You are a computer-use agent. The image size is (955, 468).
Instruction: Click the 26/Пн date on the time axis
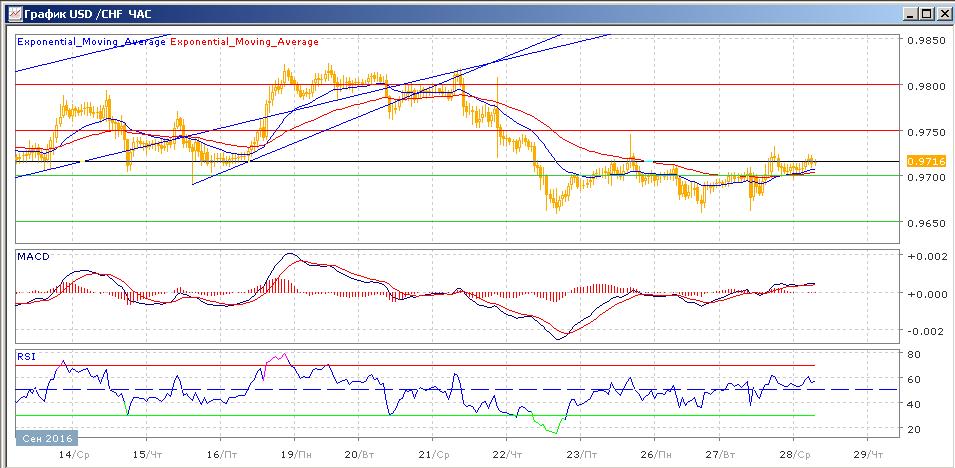(654, 453)
